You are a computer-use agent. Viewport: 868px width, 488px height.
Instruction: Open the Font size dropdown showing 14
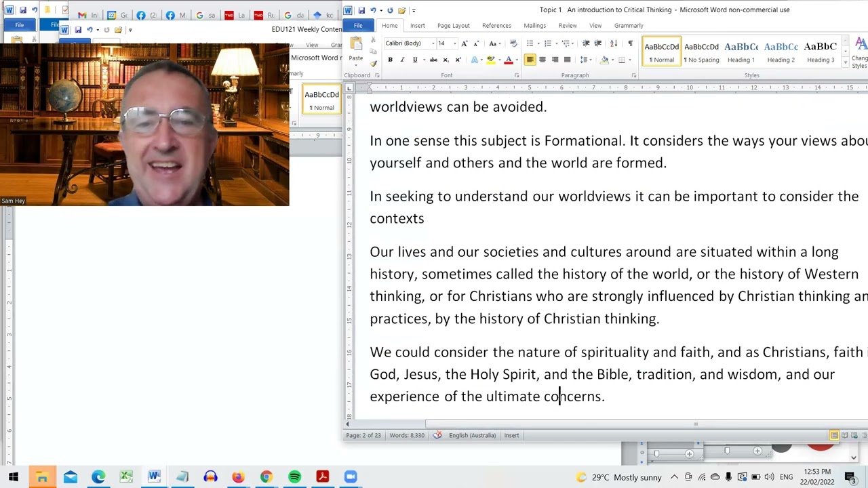(454, 43)
